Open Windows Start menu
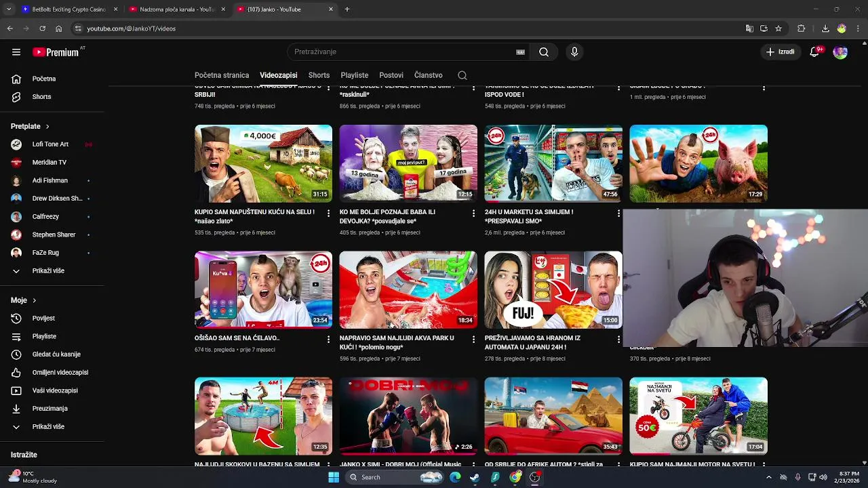868x488 pixels. 334,477
